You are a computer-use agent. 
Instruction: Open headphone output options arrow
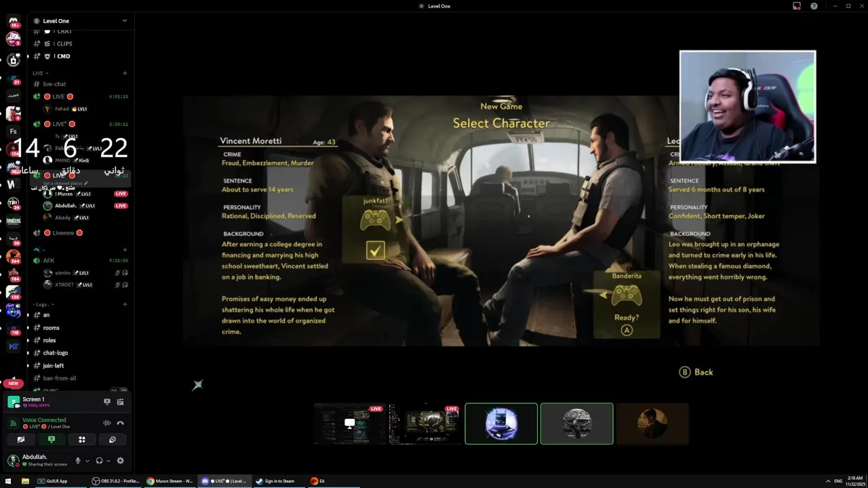108,461
